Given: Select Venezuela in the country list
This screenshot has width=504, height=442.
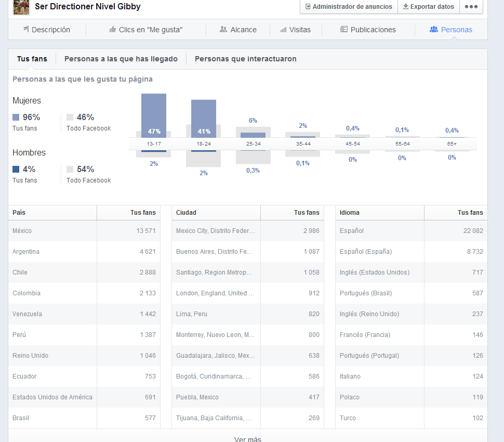Looking at the screenshot, I should [x=84, y=314].
